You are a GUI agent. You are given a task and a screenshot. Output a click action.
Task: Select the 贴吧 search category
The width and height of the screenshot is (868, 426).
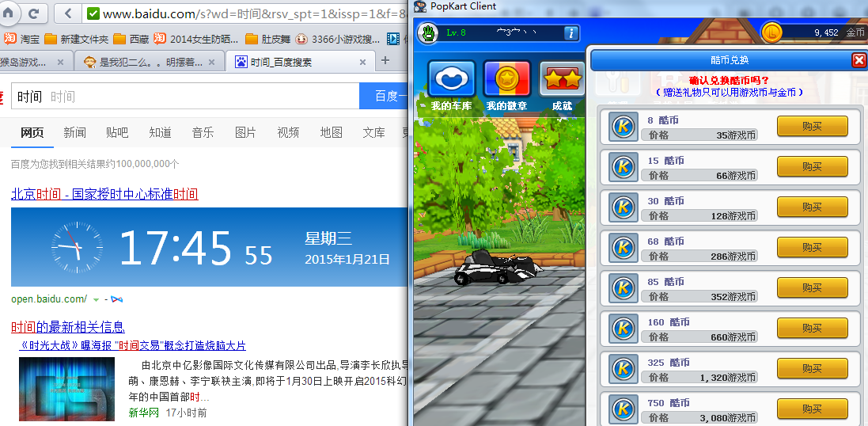(117, 132)
